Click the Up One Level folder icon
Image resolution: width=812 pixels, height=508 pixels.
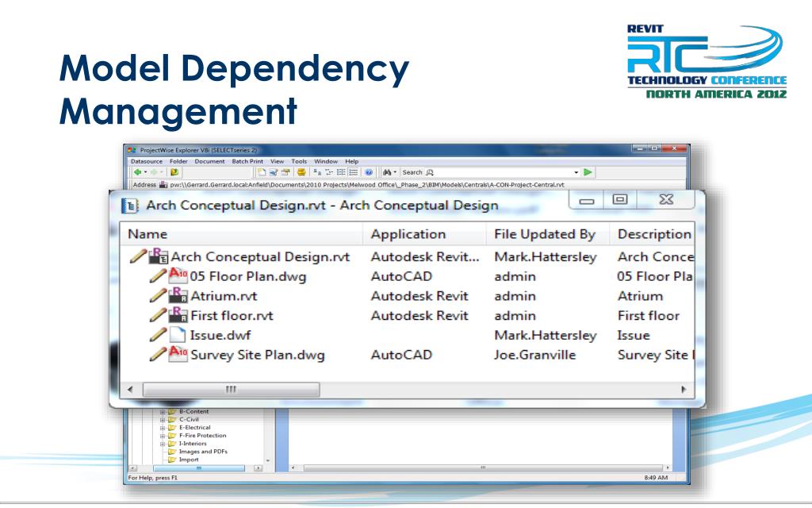[174, 172]
